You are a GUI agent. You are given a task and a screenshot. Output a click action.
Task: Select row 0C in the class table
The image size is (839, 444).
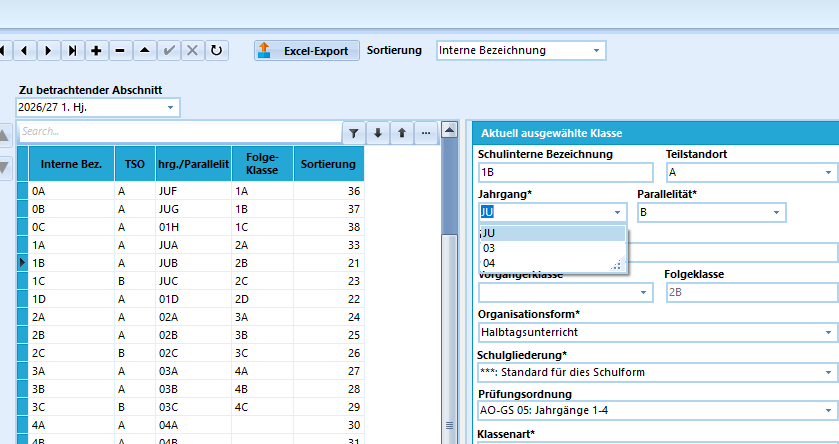click(190, 227)
